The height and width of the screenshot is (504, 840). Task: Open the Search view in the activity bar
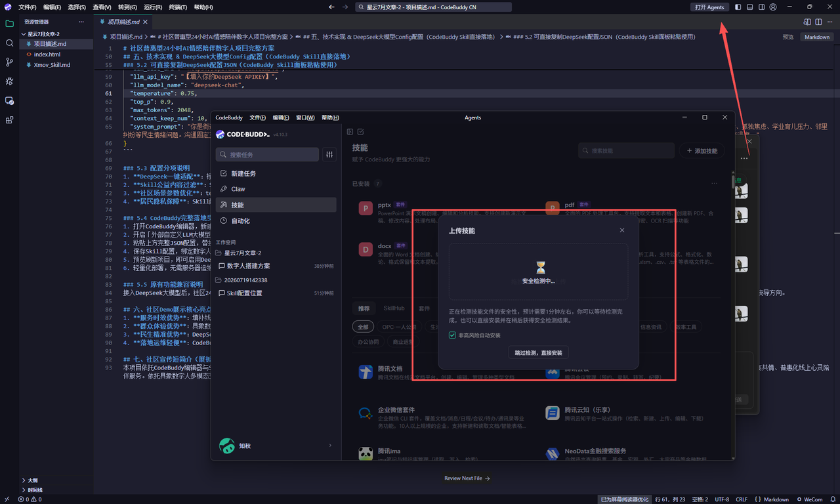(x=9, y=43)
